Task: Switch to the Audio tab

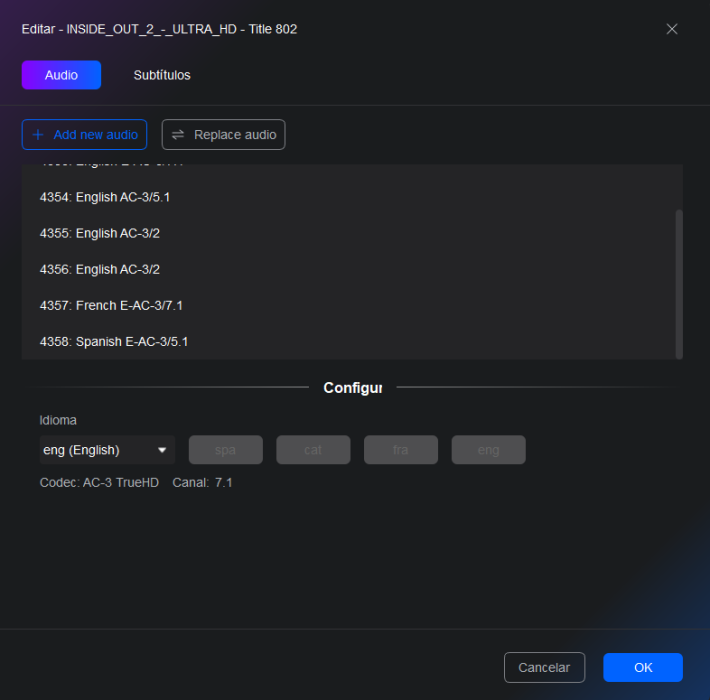Action: [61, 75]
